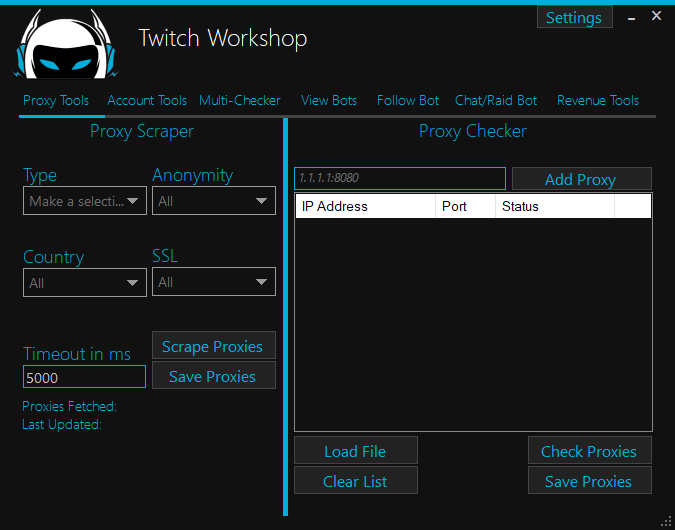The image size is (675, 530).
Task: Click the Proxies Fetched label
Action: [69, 406]
